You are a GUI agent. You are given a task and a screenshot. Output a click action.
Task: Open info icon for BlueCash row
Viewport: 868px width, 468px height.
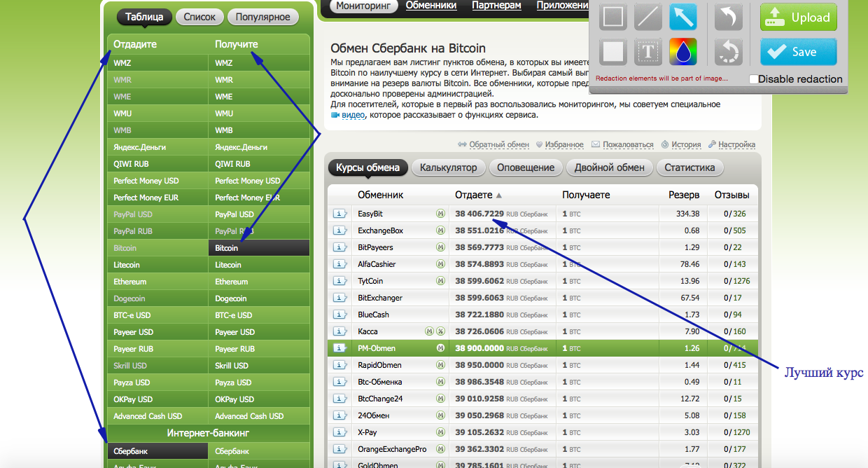[339, 315]
